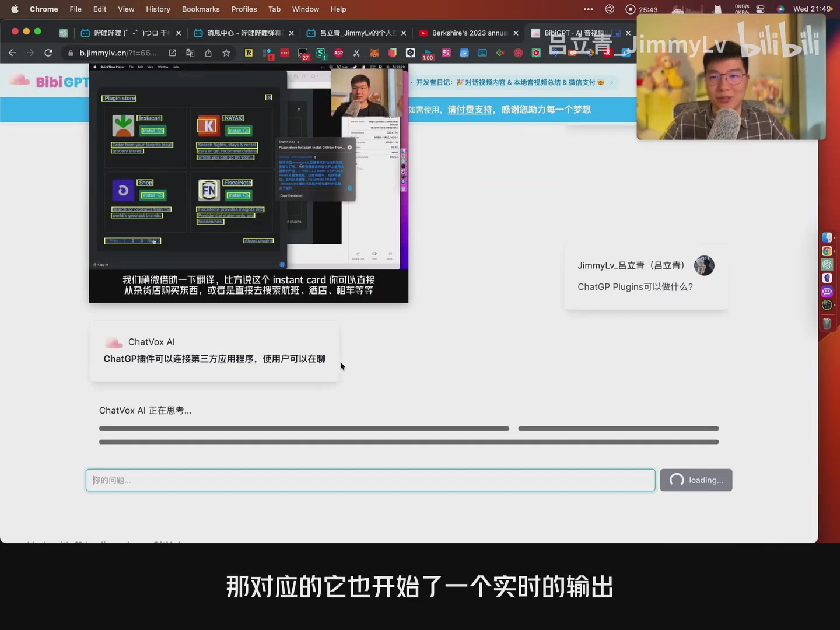Stop the screen recording in the menu bar

631,9
